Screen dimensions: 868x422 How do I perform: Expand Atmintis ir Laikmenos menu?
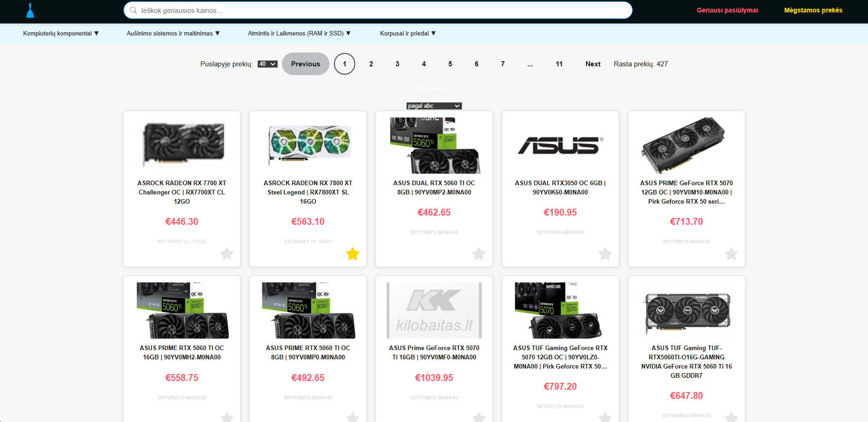(299, 33)
